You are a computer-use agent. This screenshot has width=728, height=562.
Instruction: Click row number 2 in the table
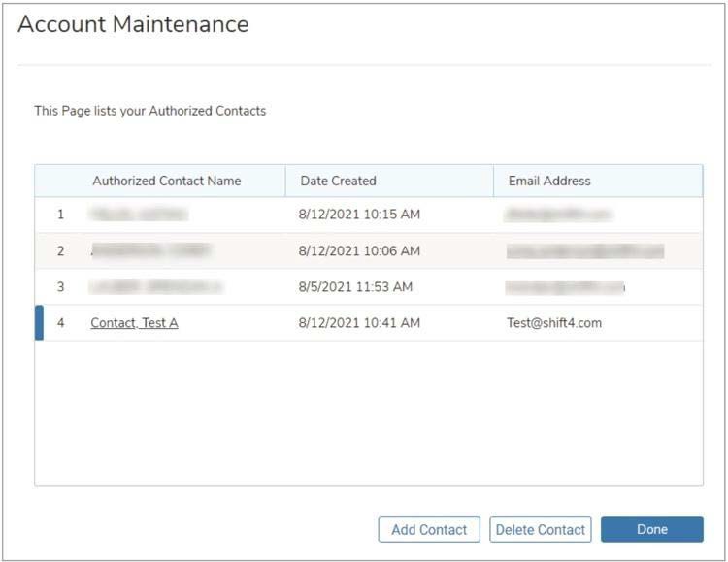pos(60,251)
